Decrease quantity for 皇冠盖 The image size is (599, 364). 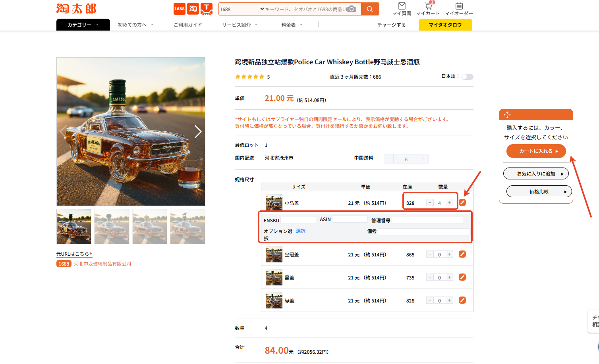430,254
